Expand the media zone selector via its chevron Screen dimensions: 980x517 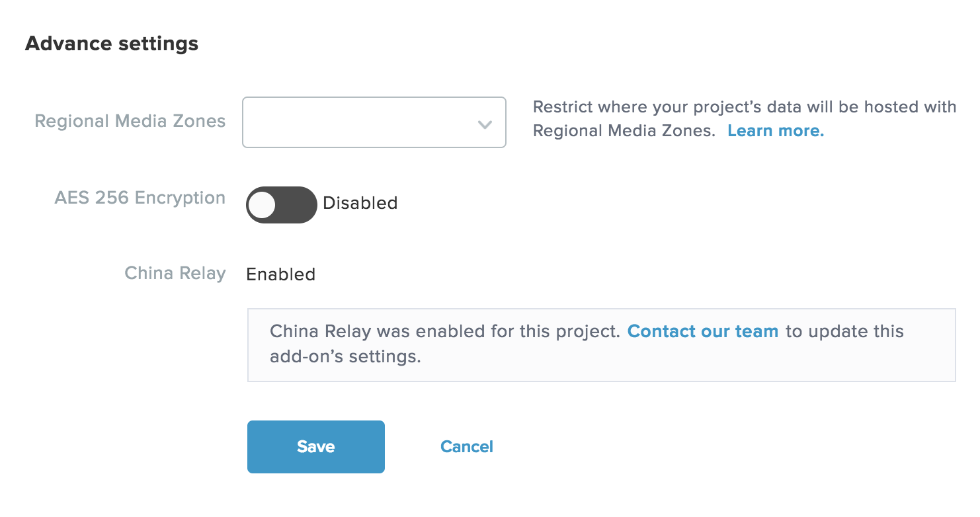(485, 123)
